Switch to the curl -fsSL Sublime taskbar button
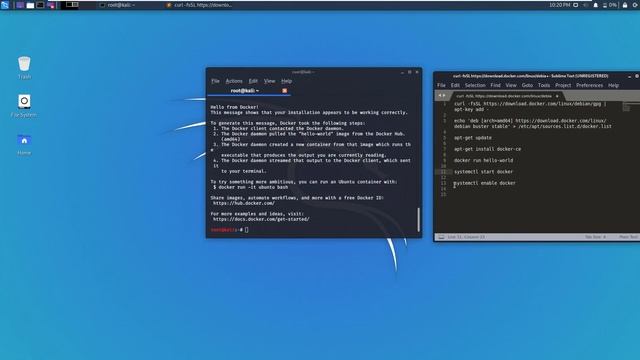Viewport: 640px width, 360px height. click(x=200, y=5)
